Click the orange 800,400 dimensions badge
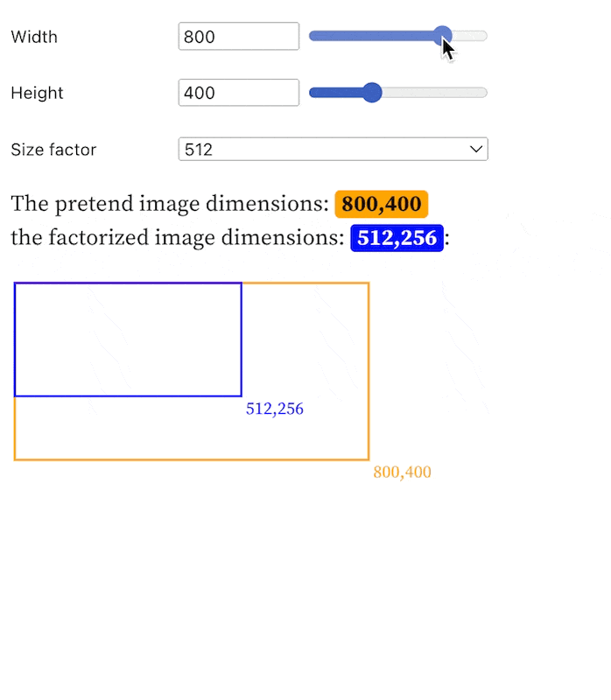The width and height of the screenshot is (611, 700). [382, 204]
